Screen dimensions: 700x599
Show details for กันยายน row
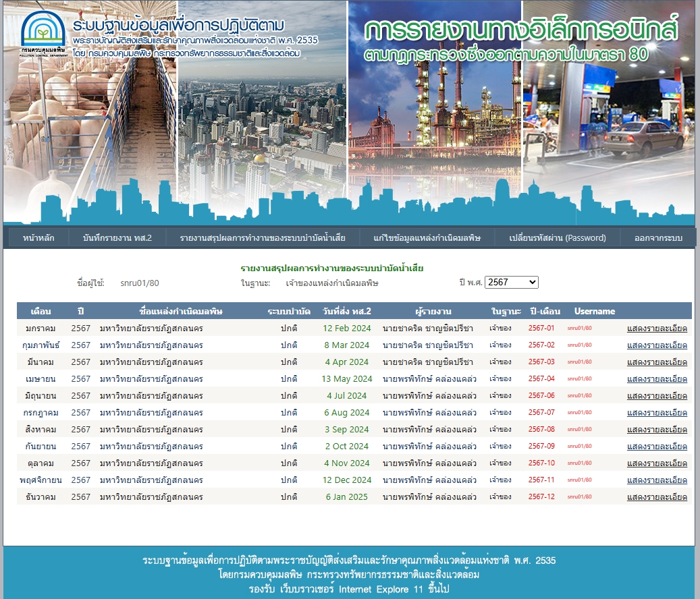pos(657,447)
